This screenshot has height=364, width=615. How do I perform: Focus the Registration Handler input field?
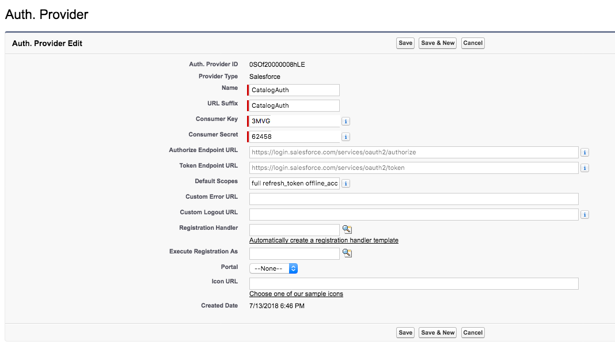pyautogui.click(x=294, y=230)
